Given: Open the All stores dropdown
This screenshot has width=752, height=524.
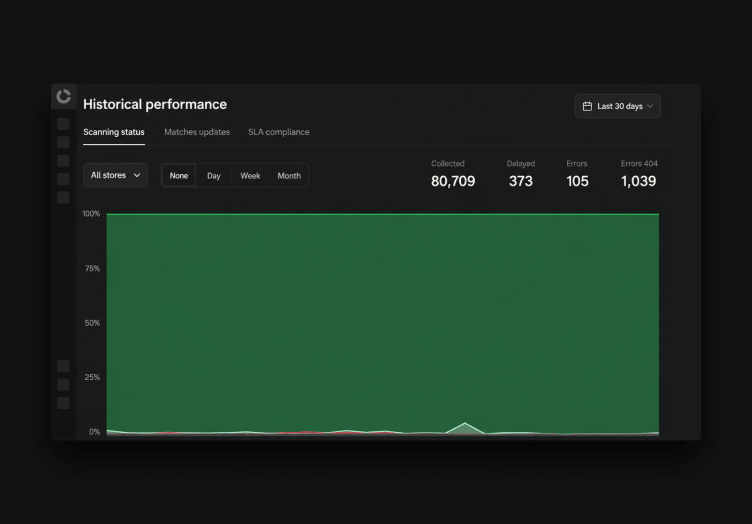Looking at the screenshot, I should tap(116, 175).
